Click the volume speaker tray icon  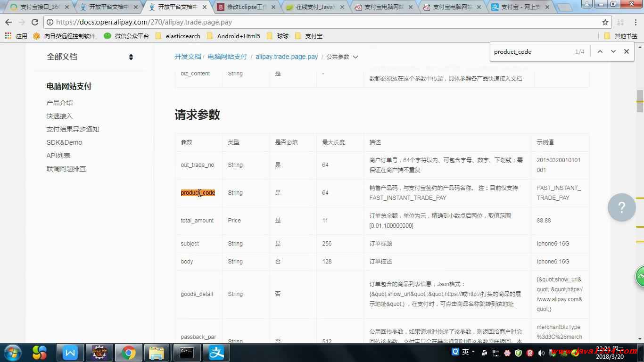pos(541,353)
